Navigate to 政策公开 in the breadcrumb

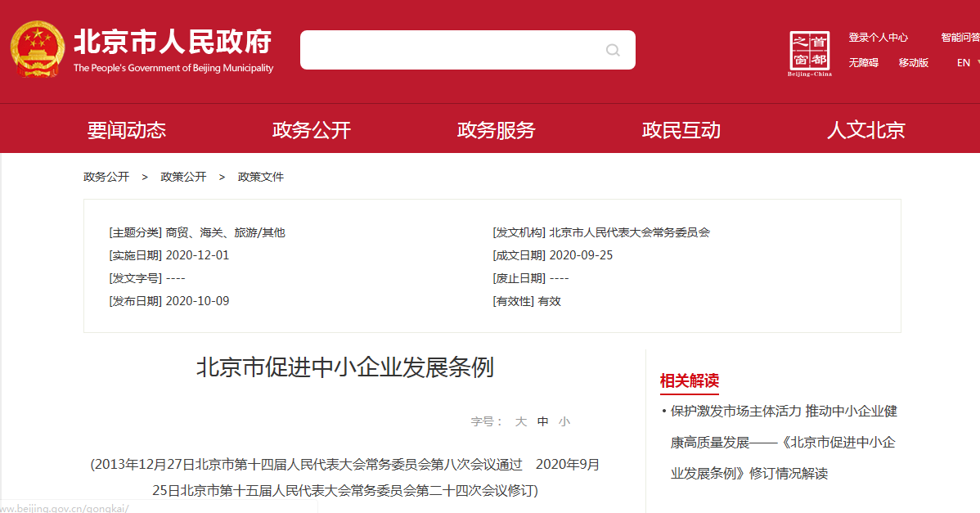point(183,176)
